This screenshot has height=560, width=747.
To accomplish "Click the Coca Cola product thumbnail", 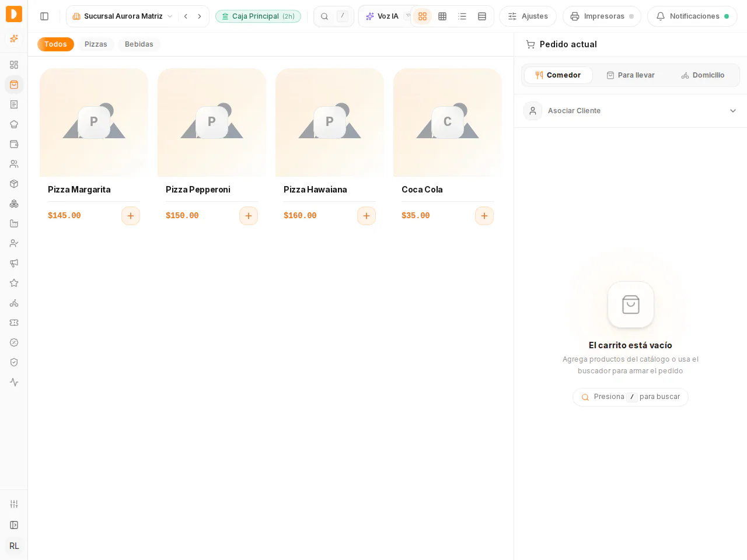I will (448, 123).
